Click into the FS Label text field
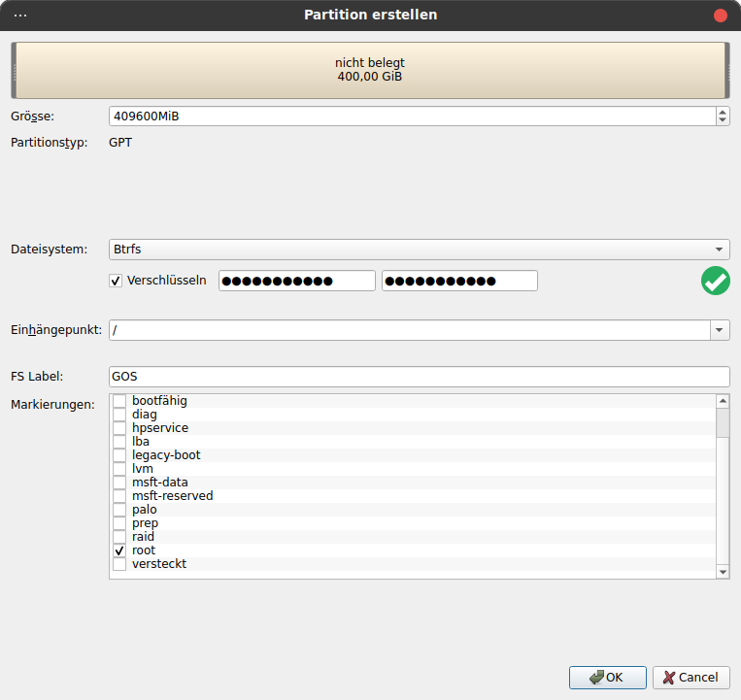The width and height of the screenshot is (741, 700). point(419,377)
